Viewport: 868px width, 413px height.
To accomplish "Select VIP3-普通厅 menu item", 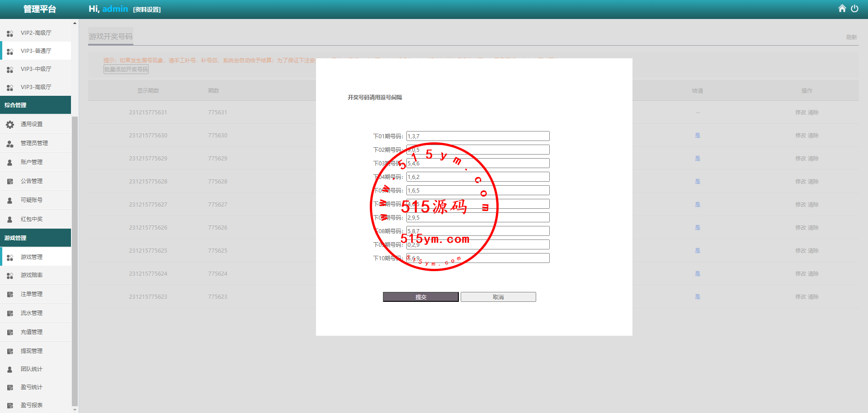I will (36, 51).
